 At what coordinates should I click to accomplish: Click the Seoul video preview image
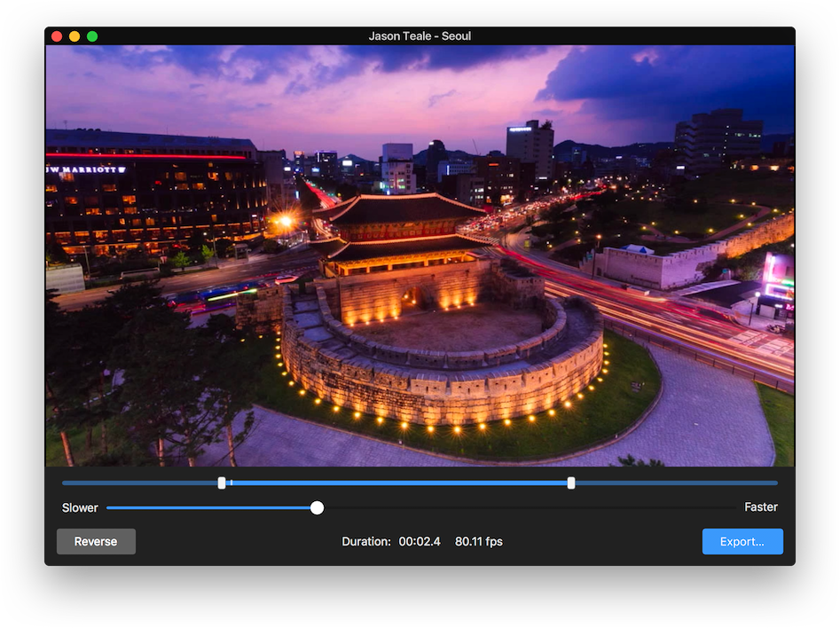pyautogui.click(x=420, y=255)
